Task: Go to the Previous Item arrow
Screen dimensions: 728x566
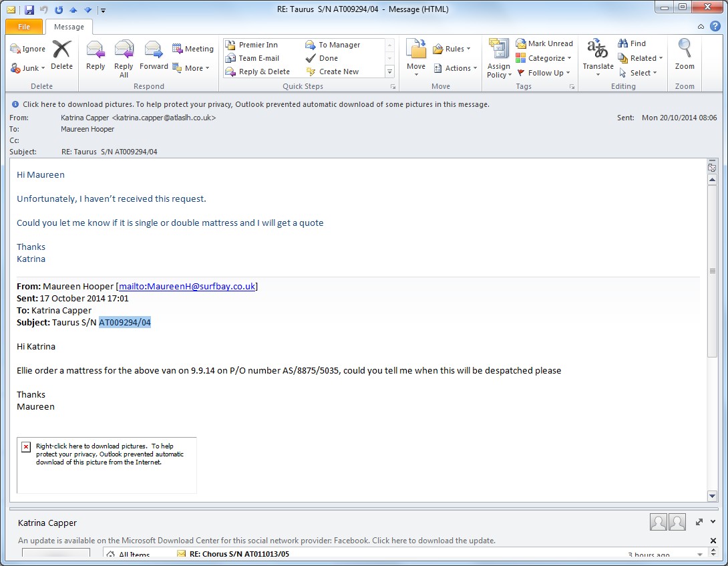Action: (73, 9)
